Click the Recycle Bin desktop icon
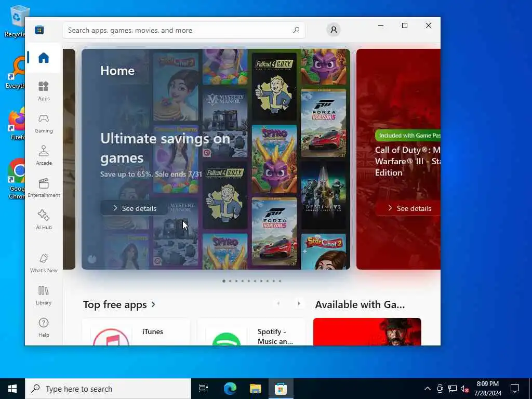This screenshot has height=399, width=532. pos(15,21)
